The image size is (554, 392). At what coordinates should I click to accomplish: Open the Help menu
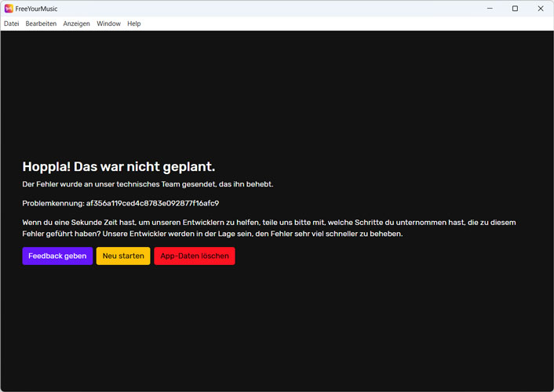tap(134, 24)
